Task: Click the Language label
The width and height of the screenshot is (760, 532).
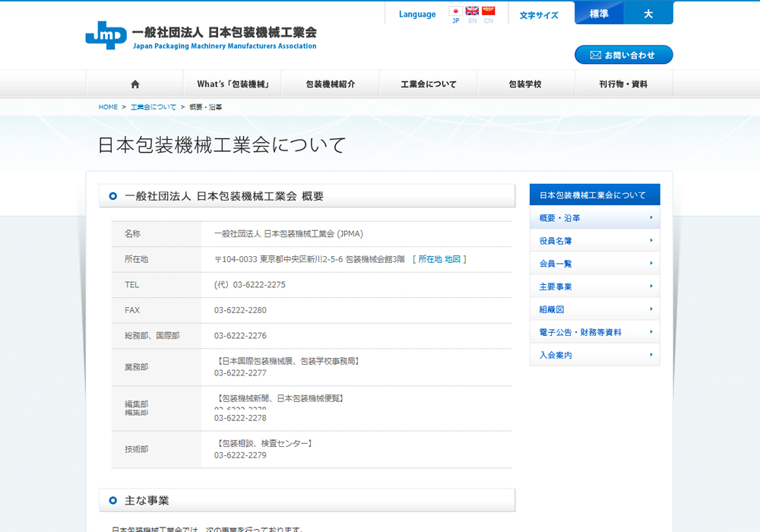Action: click(x=417, y=14)
